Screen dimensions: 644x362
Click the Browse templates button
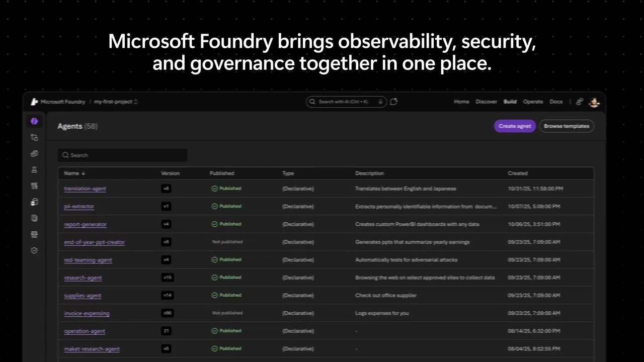pyautogui.click(x=567, y=126)
